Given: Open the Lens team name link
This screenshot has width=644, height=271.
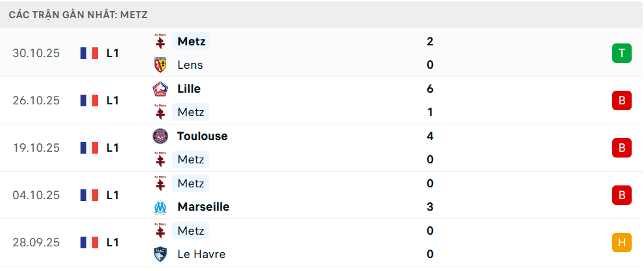Looking at the screenshot, I should click(190, 65).
